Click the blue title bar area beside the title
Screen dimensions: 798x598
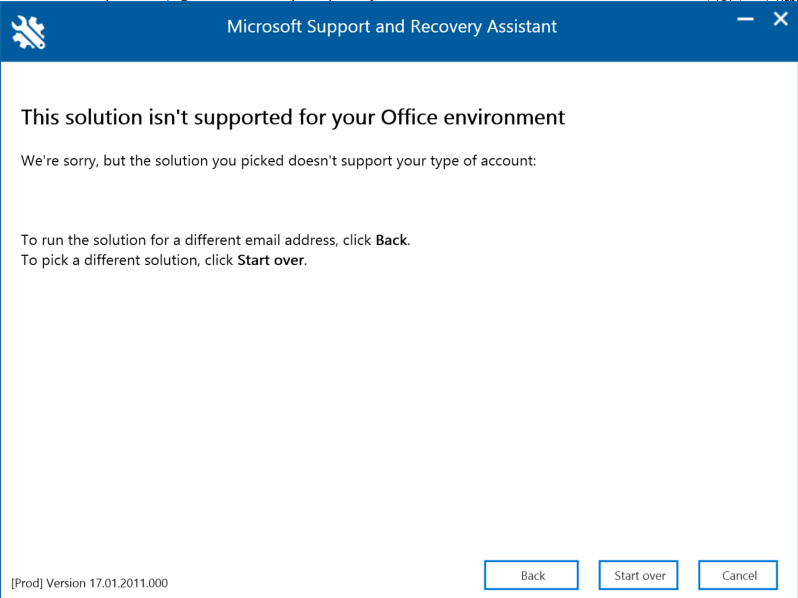[646, 31]
